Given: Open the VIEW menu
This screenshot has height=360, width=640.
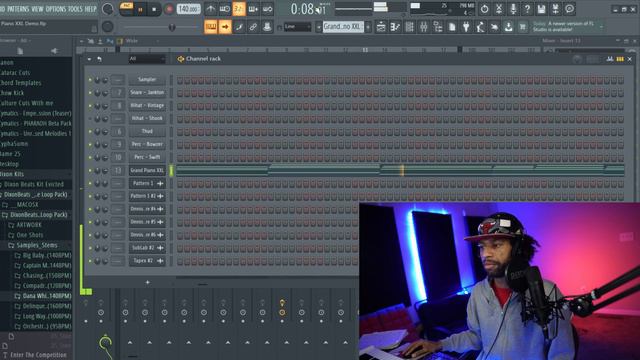Looking at the screenshot, I should pyautogui.click(x=37, y=9).
